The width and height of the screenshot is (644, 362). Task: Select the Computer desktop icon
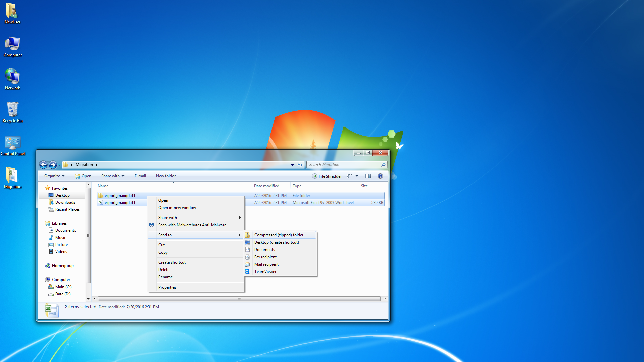point(12,47)
